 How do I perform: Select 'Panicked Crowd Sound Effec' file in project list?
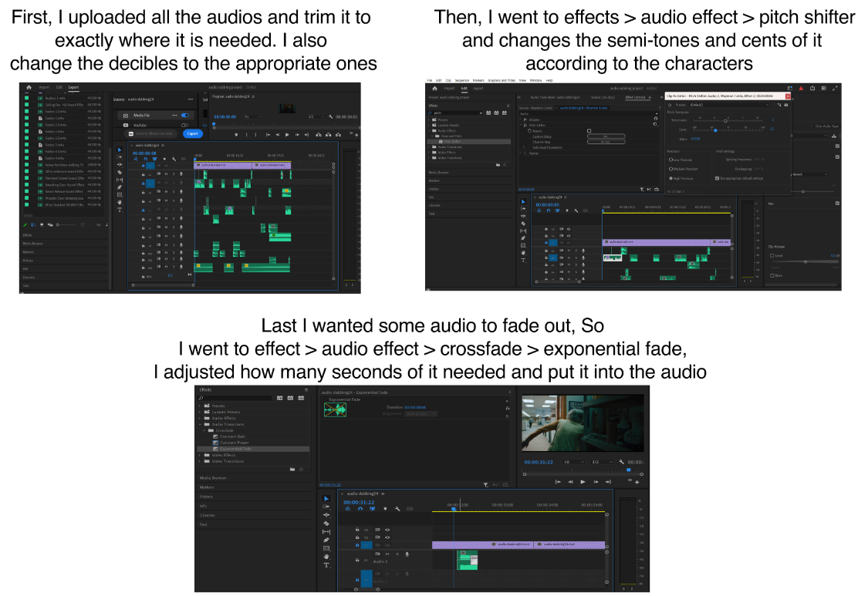coord(65,178)
